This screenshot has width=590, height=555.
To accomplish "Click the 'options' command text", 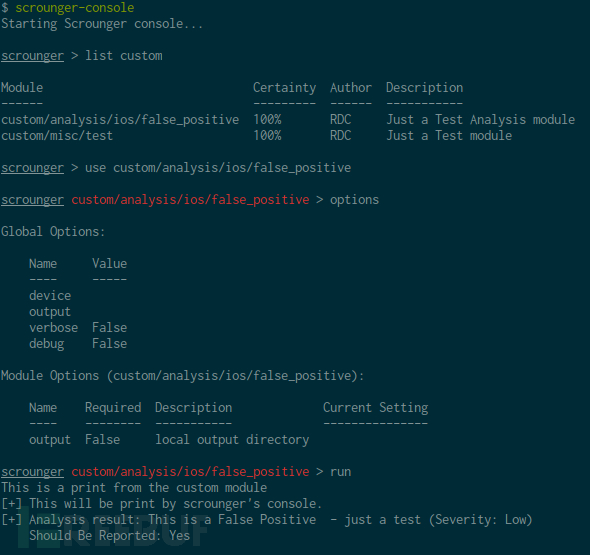I will pyautogui.click(x=354, y=200).
